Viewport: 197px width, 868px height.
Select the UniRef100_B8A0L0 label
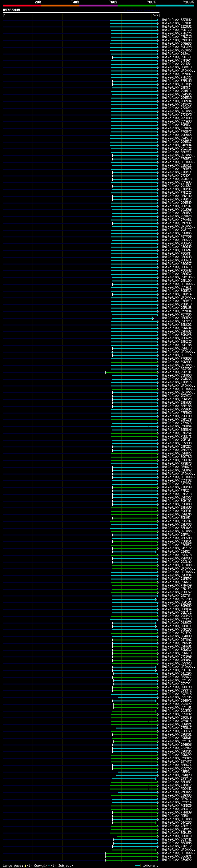point(176,836)
